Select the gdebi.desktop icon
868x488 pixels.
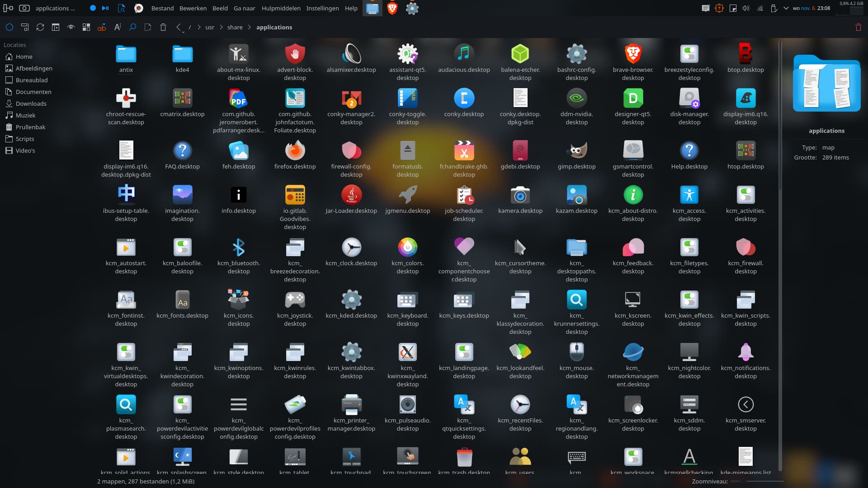coord(520,150)
